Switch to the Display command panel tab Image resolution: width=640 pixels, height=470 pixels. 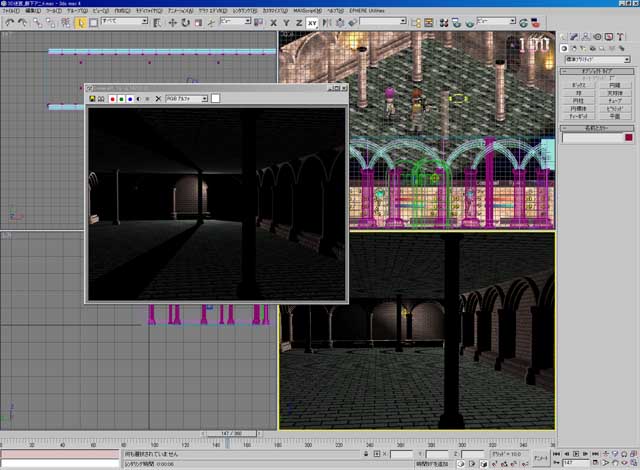609,37
